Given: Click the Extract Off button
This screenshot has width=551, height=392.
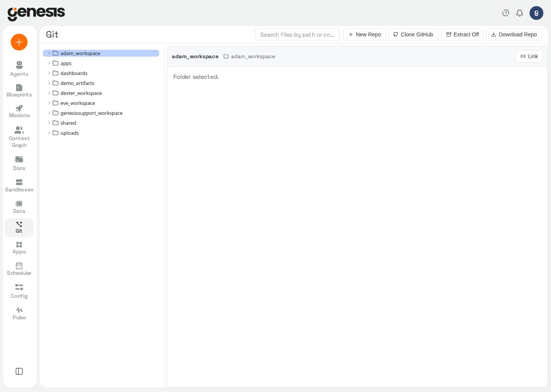Looking at the screenshot, I should (462, 34).
